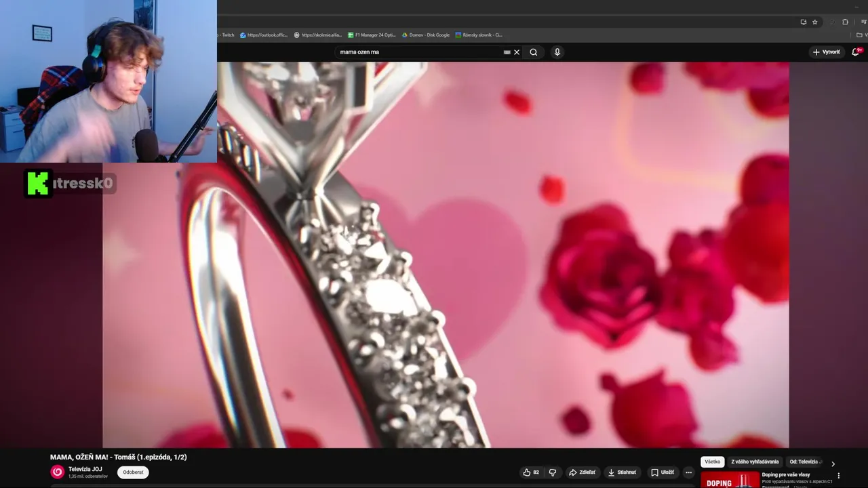This screenshot has width=868, height=488.
Task: Open YouTube notifications bell
Action: click(x=856, y=52)
